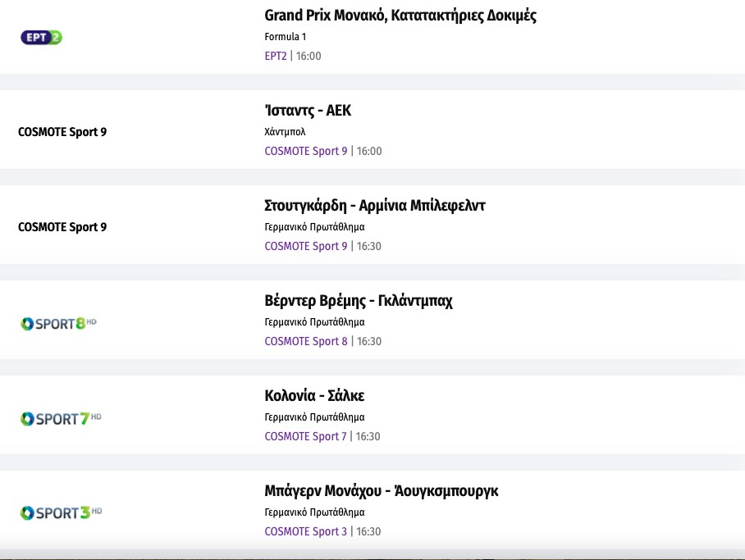This screenshot has height=560, width=745.
Task: Click Γερμανικό Πρωτάθλημα label under Κολονία - Σάλκε
Action: pos(314,417)
